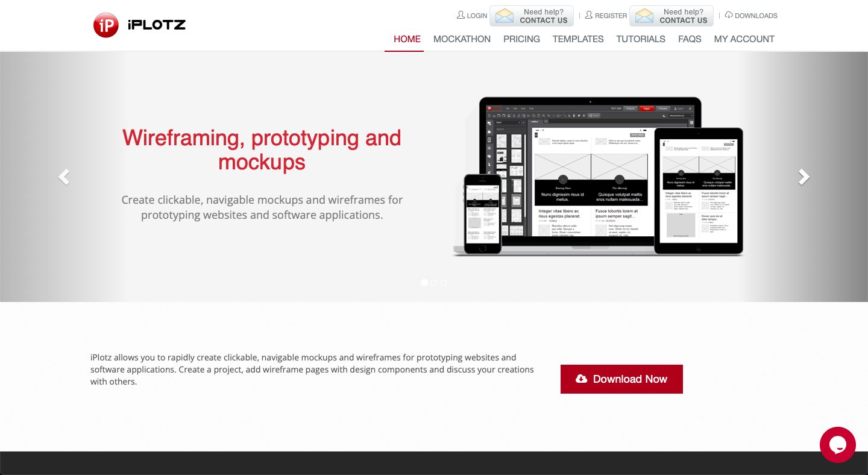The image size is (868, 475).
Task: Select the second carousel indicator dot
Action: pyautogui.click(x=434, y=283)
